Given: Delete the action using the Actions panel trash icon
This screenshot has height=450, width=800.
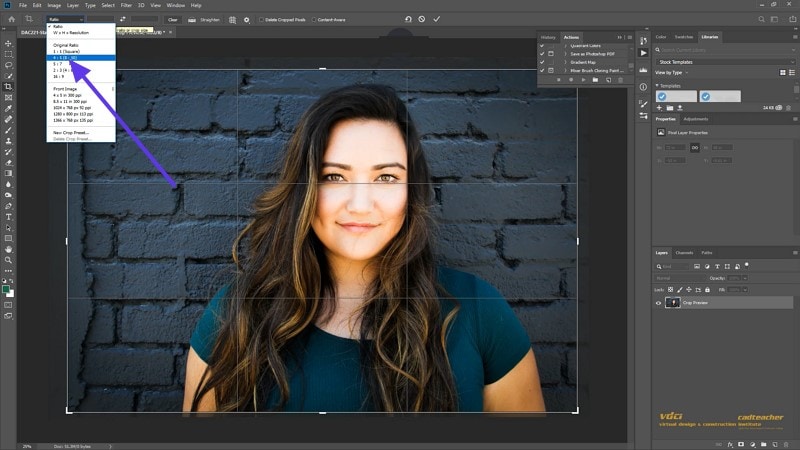Looking at the screenshot, I should pos(620,80).
